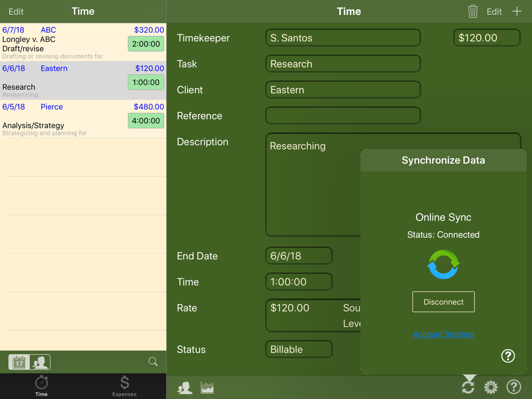Screen dimensions: 532x399
Task: Click Status: Connected text
Action: pyautogui.click(x=444, y=235)
